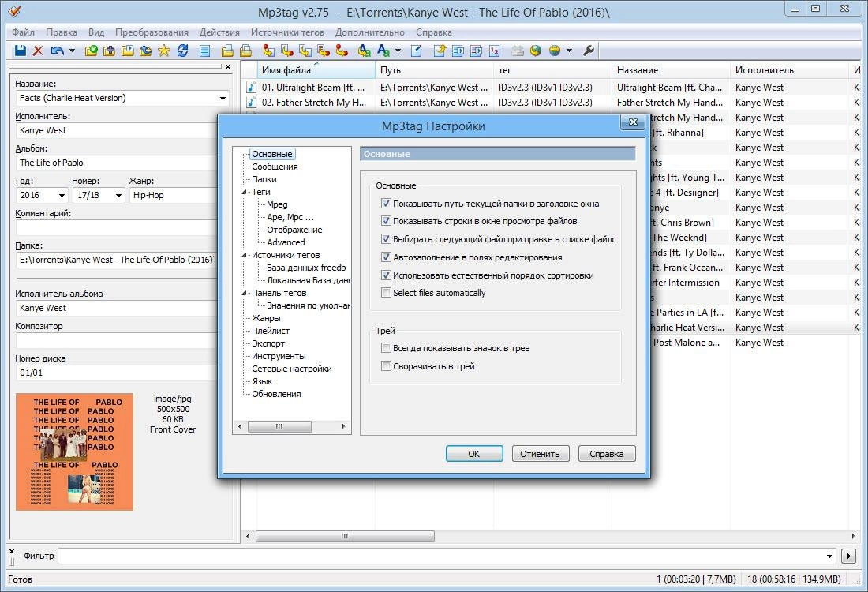Open Options via the wrench icon
Screen dimensions: 868x592
589,51
